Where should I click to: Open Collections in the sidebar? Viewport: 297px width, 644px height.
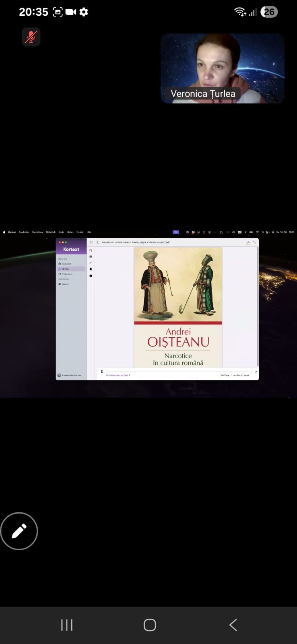point(67,274)
